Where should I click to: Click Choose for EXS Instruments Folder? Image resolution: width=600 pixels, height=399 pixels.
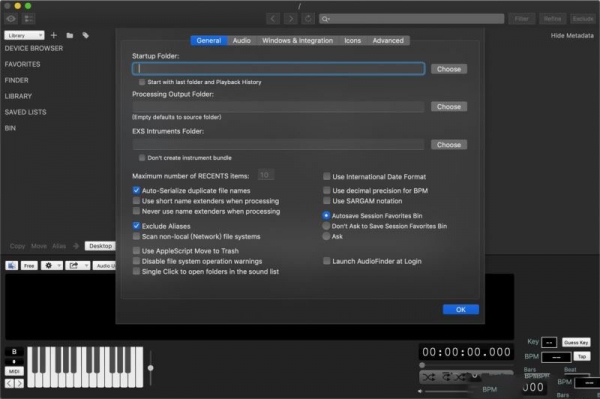449,145
